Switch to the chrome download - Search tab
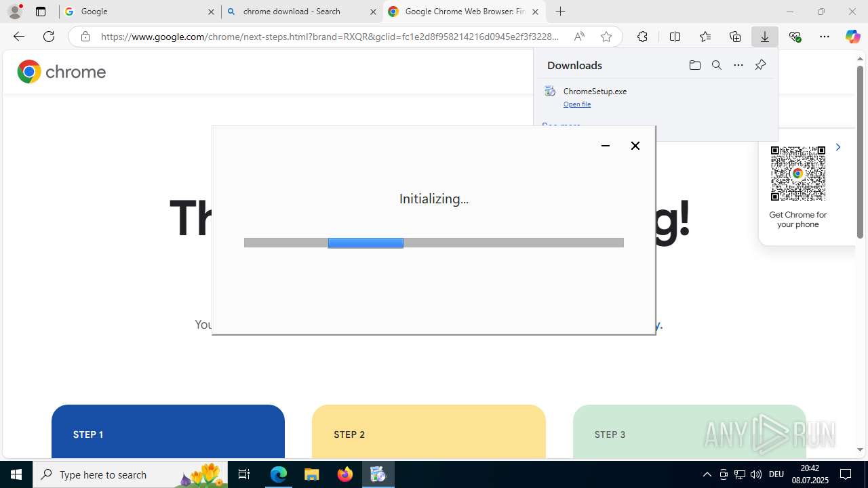The image size is (868, 488). [x=301, y=12]
